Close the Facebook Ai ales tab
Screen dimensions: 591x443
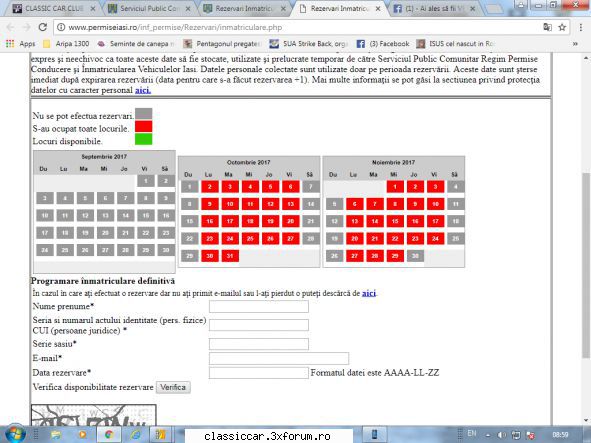click(472, 8)
